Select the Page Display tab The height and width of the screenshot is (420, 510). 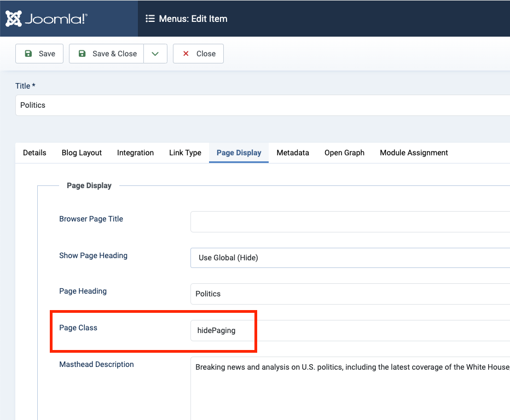tap(239, 153)
